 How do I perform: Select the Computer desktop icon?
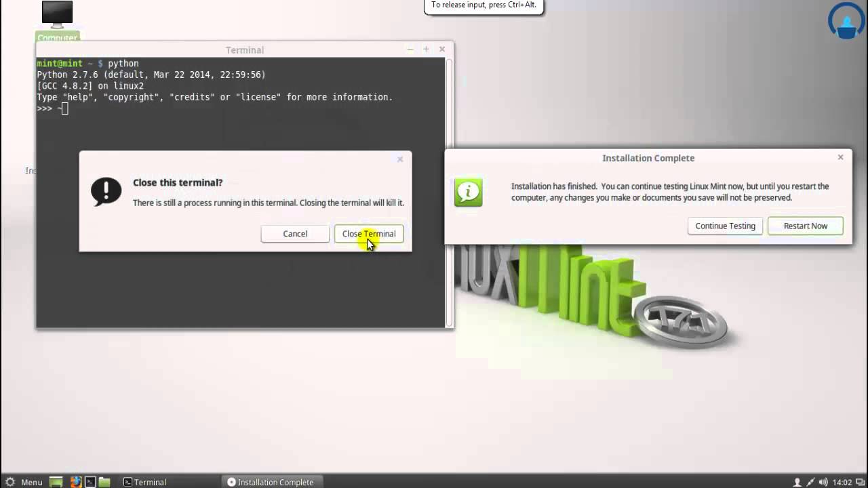pyautogui.click(x=57, y=22)
